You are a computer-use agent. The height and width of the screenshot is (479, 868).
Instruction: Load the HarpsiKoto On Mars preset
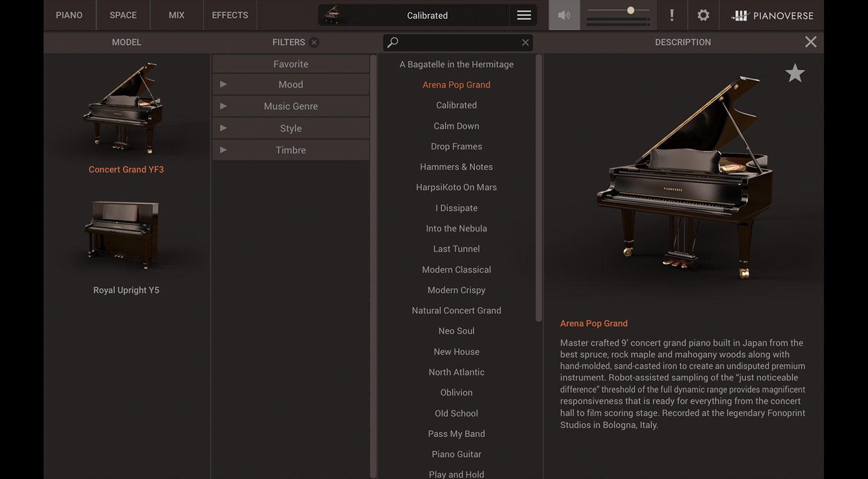(456, 187)
